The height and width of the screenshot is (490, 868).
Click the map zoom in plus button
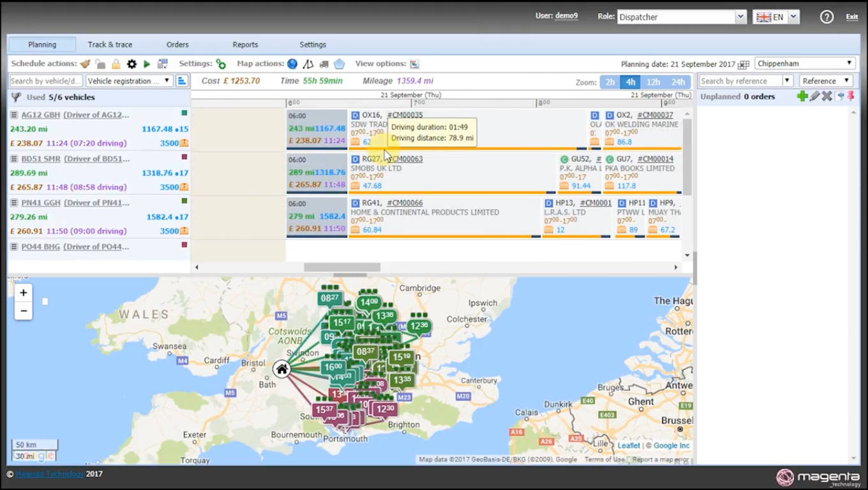click(x=24, y=293)
